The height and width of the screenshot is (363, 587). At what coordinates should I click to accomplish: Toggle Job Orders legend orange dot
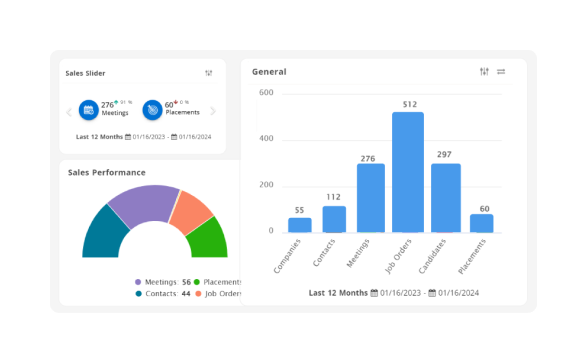(x=198, y=293)
